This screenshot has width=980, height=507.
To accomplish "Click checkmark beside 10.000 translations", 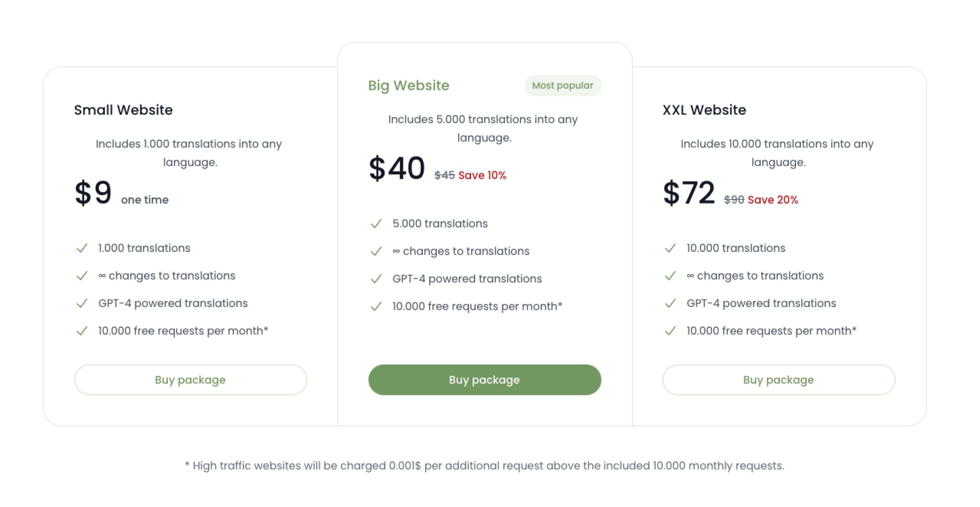I will coord(670,248).
